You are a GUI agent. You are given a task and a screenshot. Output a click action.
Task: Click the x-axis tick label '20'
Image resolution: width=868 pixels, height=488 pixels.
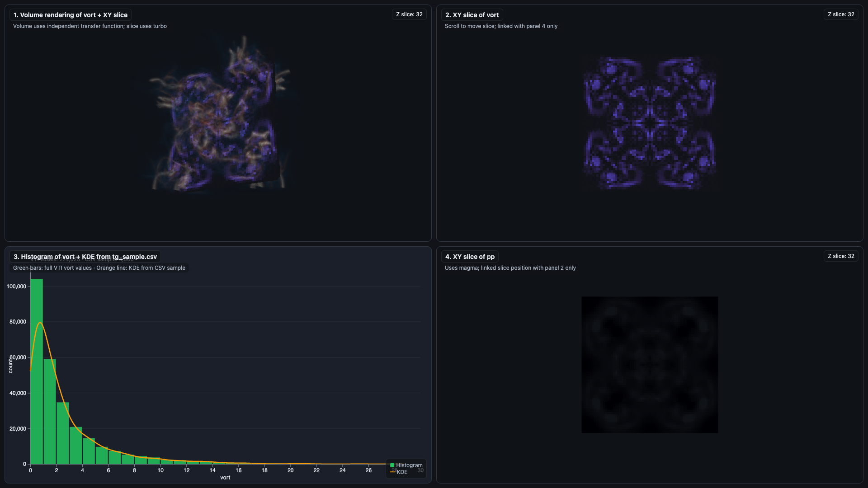pyautogui.click(x=291, y=470)
